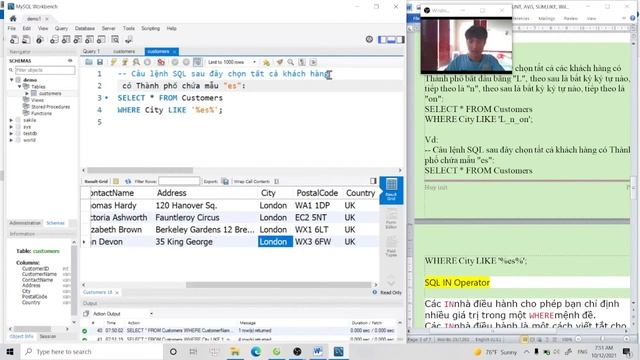Screen dimensions: 640x360
Task: Execute the query with the lightning bolt icon
Action: [x=113, y=62]
